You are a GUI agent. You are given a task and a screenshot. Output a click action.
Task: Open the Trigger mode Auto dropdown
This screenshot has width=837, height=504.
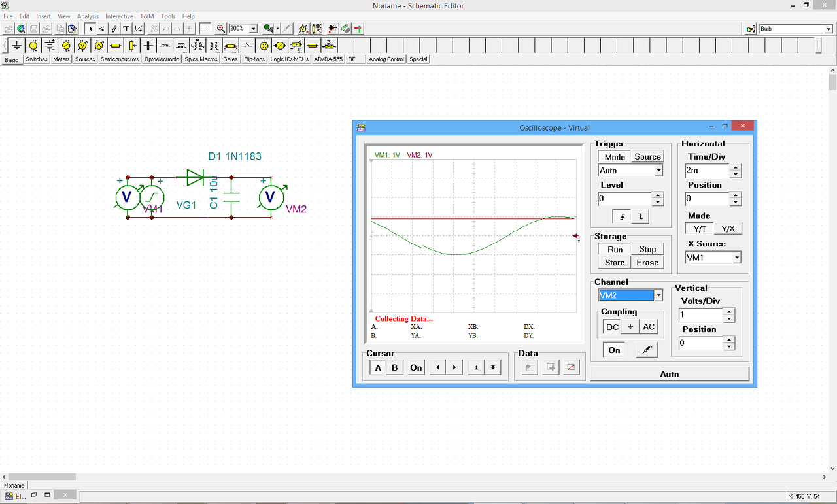point(658,171)
